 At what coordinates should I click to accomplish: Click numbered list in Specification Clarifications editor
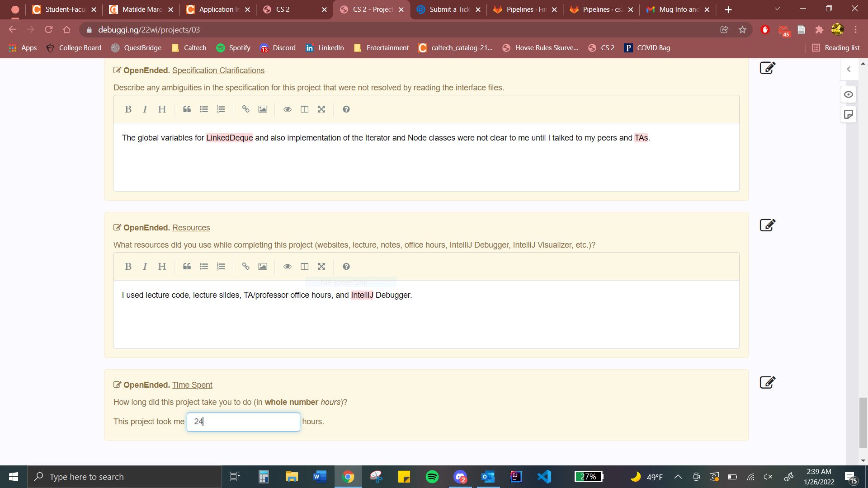pyautogui.click(x=221, y=109)
